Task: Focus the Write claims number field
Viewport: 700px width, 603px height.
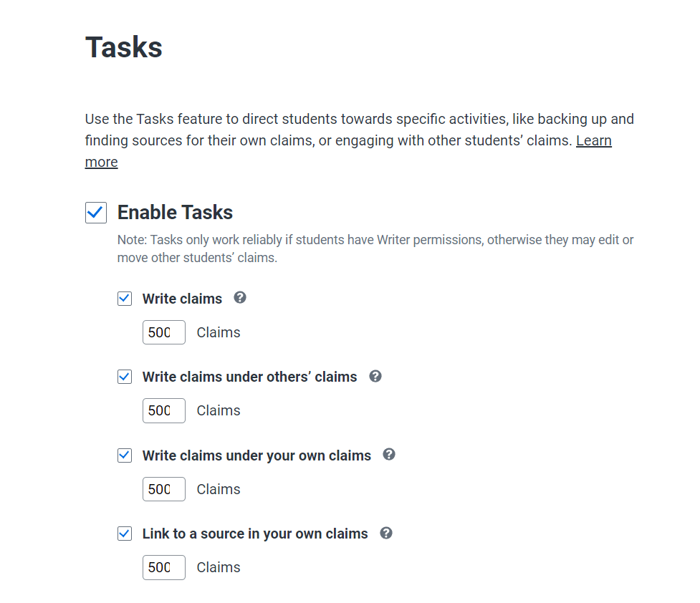Action: 163,332
